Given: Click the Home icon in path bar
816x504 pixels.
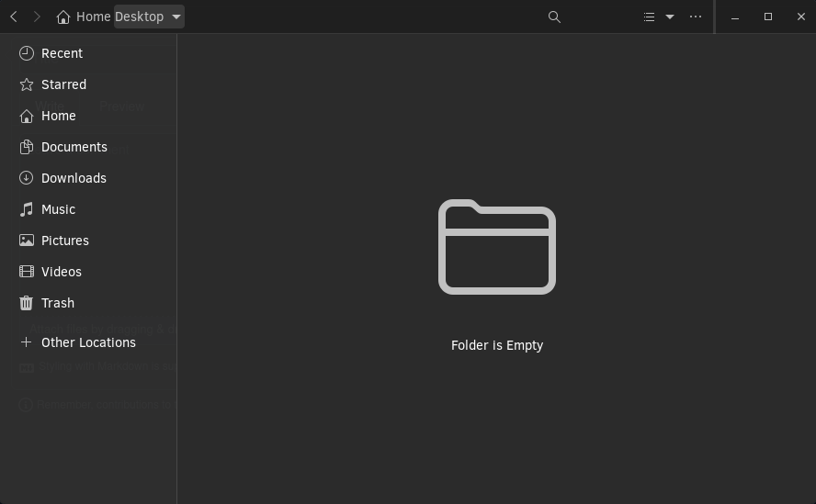Looking at the screenshot, I should click(x=63, y=17).
